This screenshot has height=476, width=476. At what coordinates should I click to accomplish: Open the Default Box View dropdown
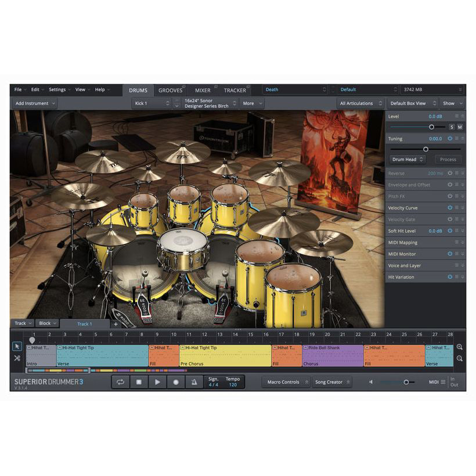point(413,103)
